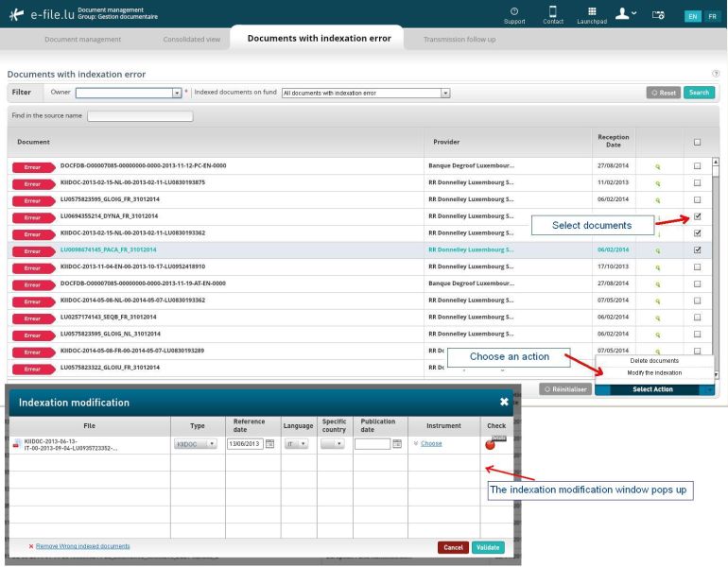728x567 pixels.
Task: Switch to the Consolidated view tab
Action: coord(191,40)
